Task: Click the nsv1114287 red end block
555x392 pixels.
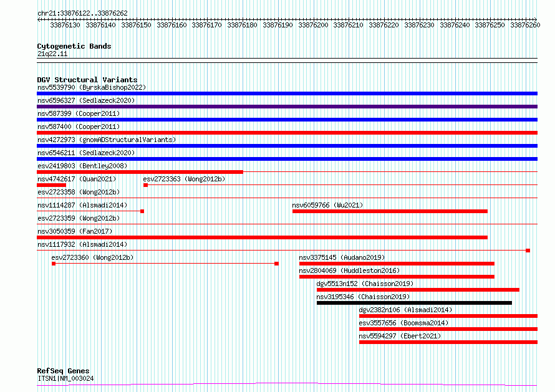Action: (x=142, y=211)
